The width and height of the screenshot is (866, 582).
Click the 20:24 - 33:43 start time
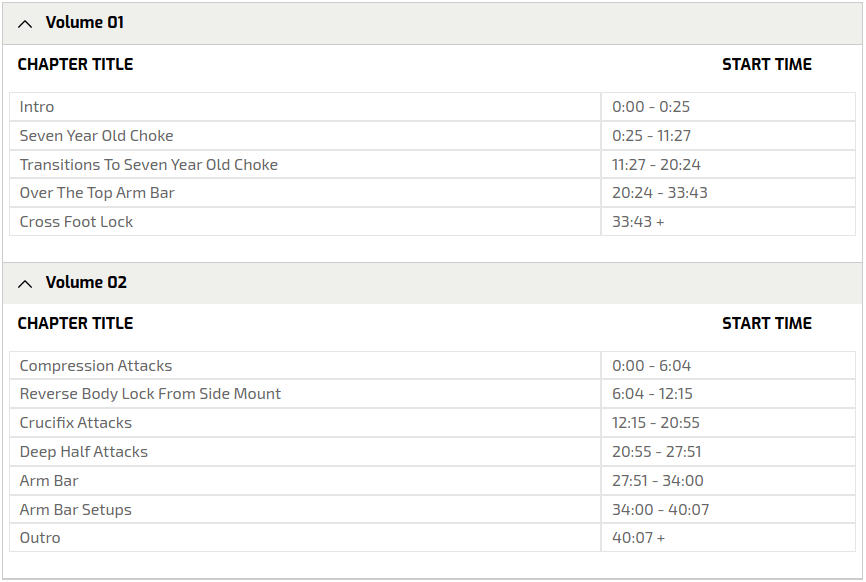[660, 193]
